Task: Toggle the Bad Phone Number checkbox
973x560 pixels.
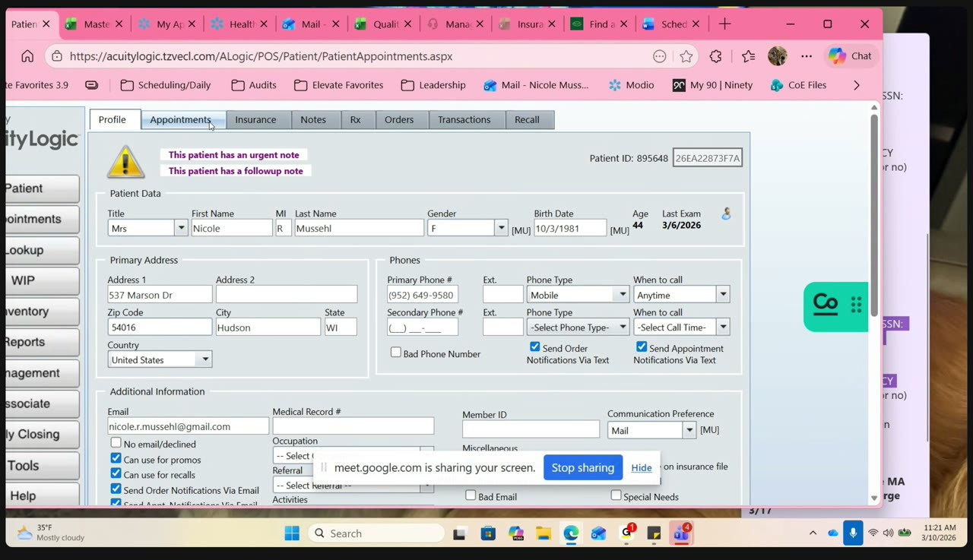Action: pos(396,353)
